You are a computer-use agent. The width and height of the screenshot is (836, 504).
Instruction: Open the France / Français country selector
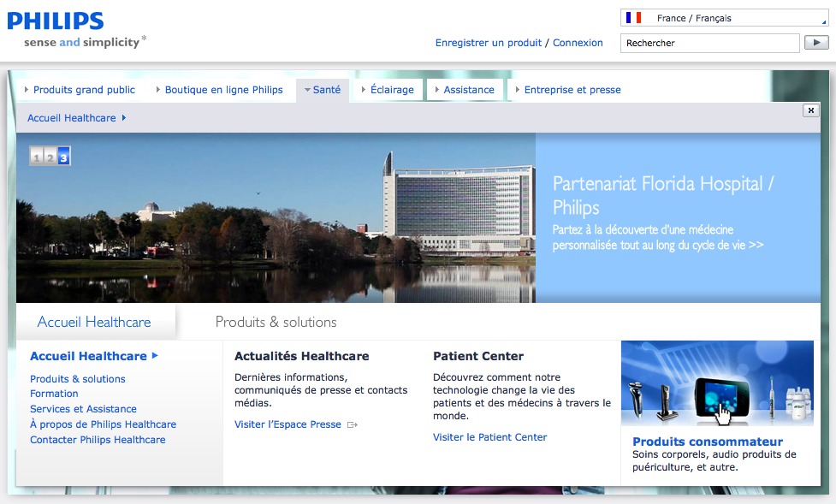point(724,18)
